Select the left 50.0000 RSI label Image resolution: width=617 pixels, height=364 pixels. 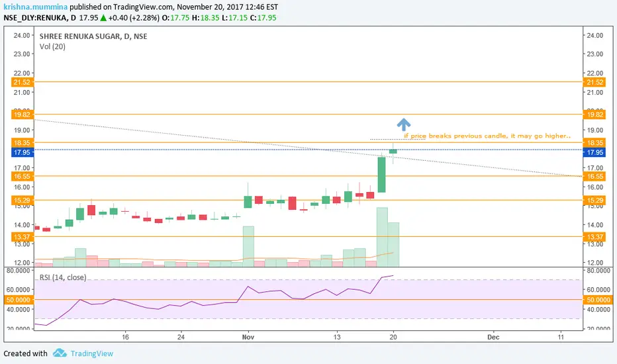(x=19, y=300)
